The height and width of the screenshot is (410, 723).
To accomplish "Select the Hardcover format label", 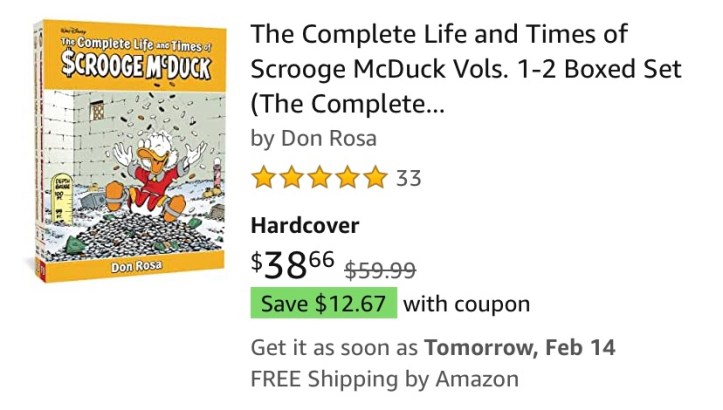I will click(x=304, y=226).
